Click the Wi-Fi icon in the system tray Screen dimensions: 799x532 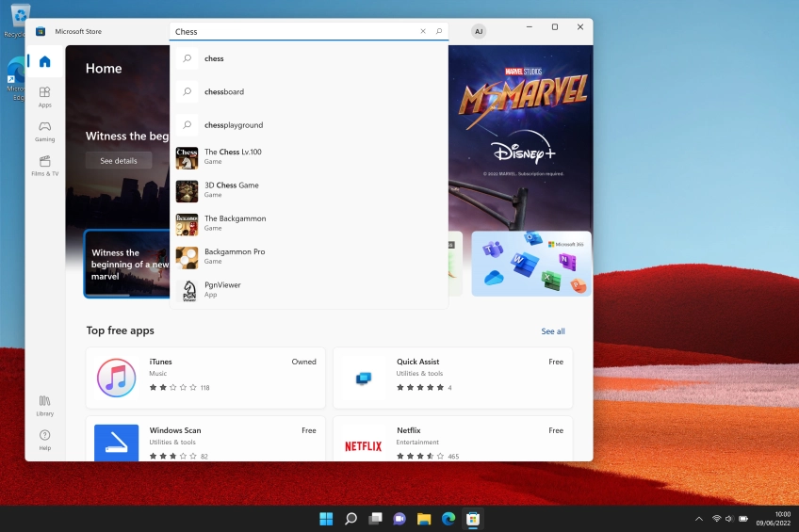716,519
